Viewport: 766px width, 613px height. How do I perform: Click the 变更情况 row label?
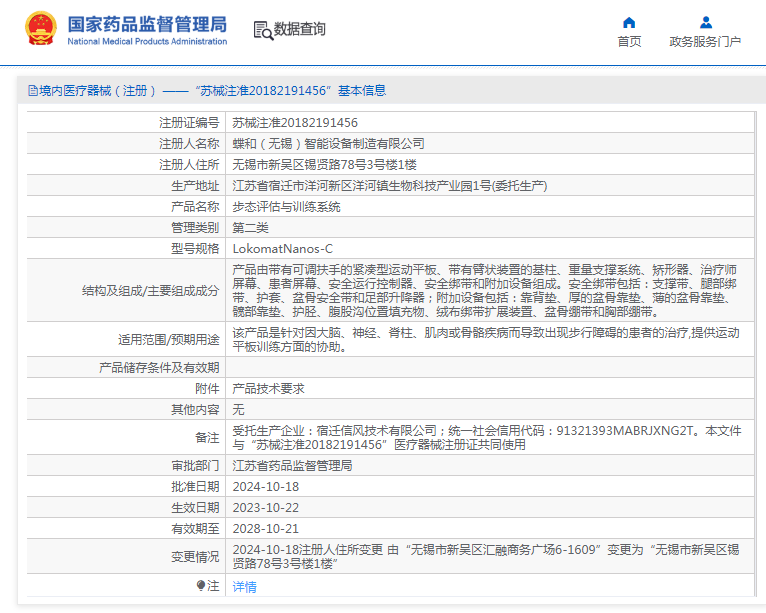pyautogui.click(x=195, y=557)
